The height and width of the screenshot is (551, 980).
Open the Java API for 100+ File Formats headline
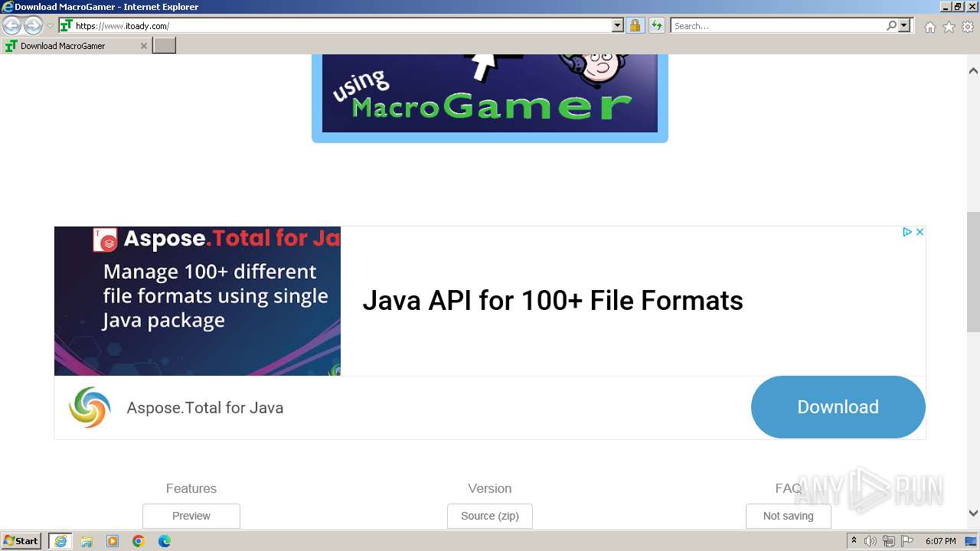(553, 301)
